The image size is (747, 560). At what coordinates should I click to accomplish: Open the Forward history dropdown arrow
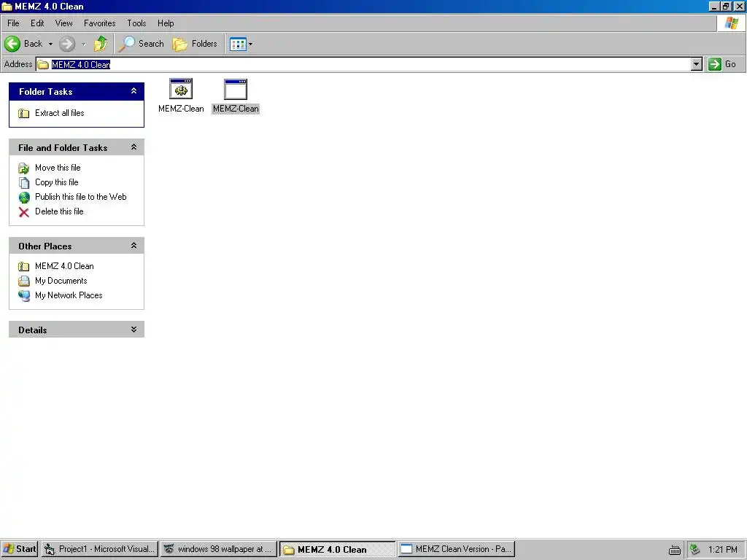[83, 44]
